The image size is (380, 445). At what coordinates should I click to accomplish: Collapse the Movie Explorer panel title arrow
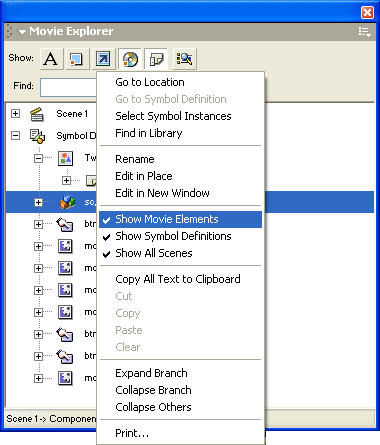pyautogui.click(x=22, y=32)
